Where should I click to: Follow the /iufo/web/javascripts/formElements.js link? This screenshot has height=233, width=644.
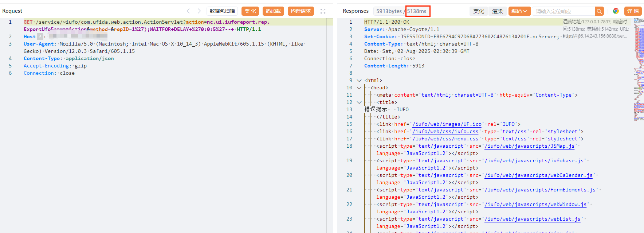tap(540, 190)
